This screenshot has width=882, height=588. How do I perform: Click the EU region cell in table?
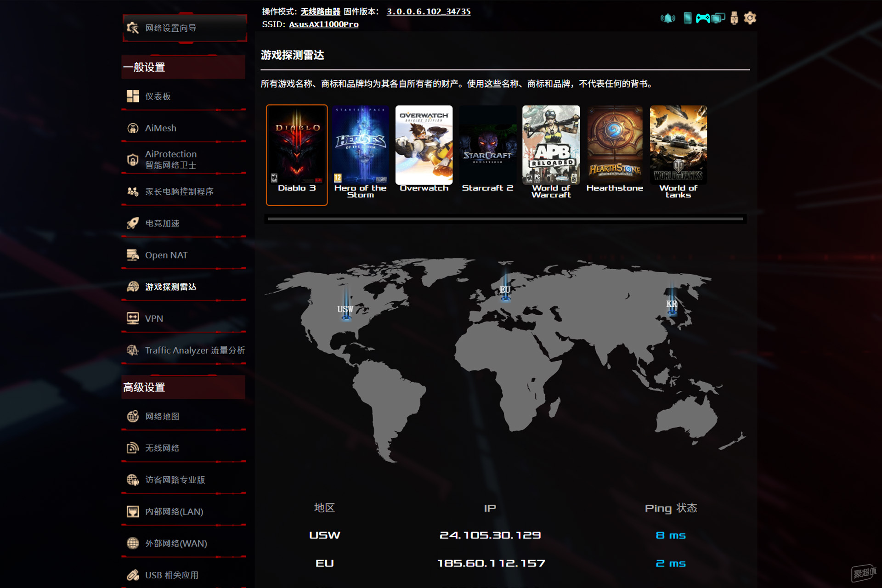click(325, 563)
